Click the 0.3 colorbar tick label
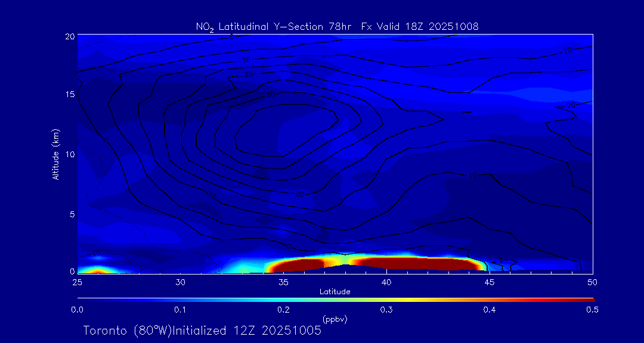This screenshot has width=644, height=343. click(386, 310)
